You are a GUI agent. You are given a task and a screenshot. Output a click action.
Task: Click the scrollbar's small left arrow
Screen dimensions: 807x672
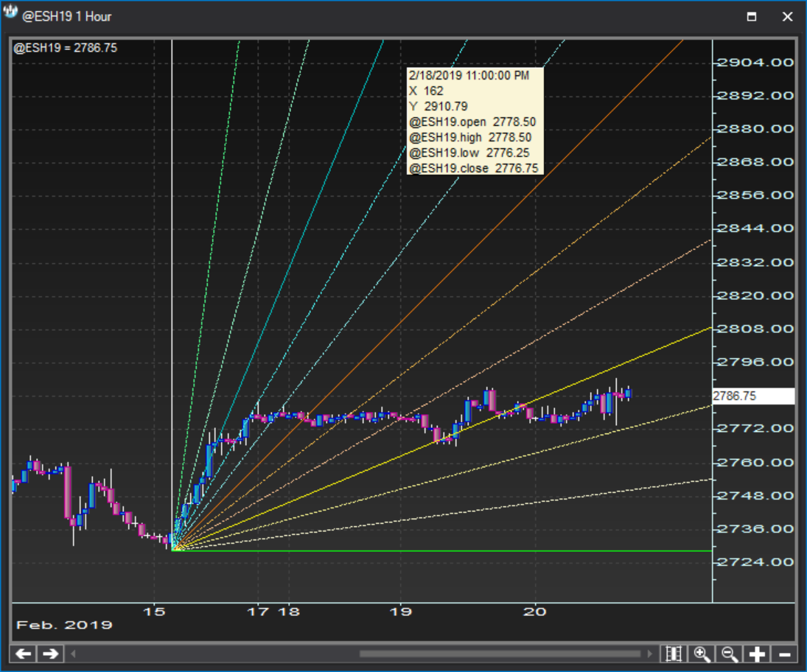(73, 654)
